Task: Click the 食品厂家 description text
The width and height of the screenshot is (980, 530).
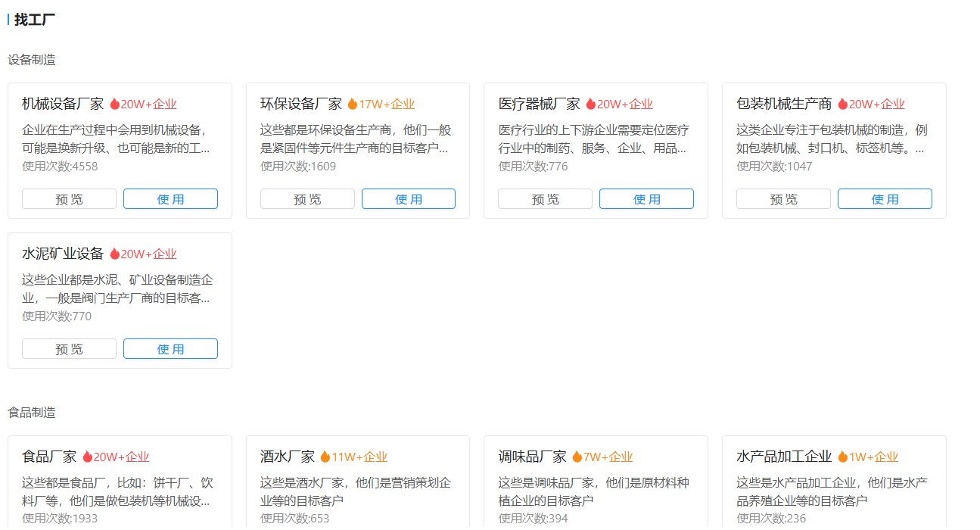Action: click(x=117, y=491)
